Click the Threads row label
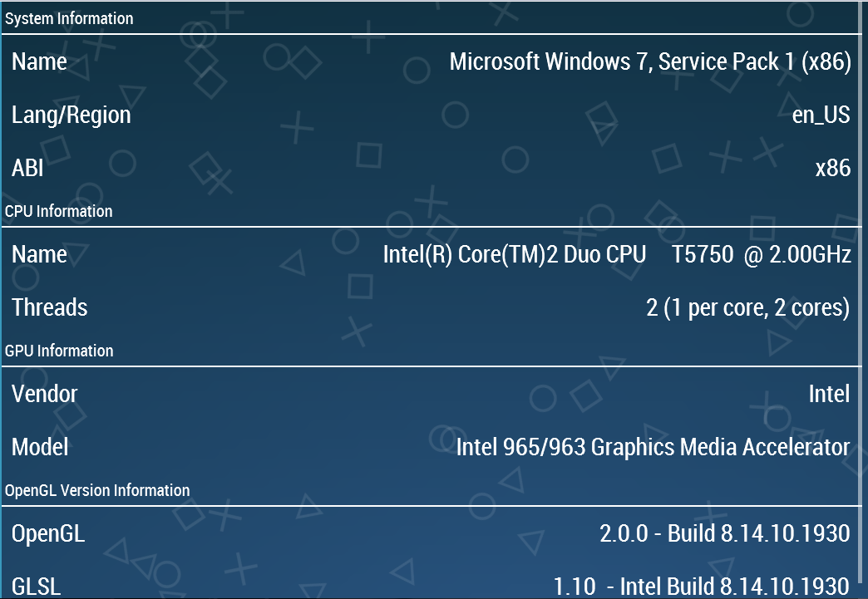Screen dimensions: 868x599 [x=50, y=308]
